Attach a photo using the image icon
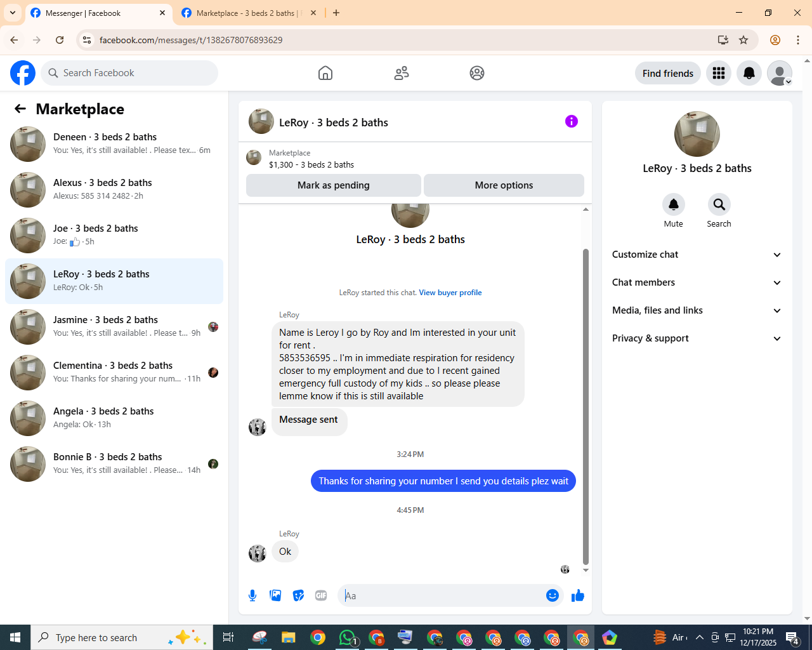This screenshot has height=650, width=812. click(x=275, y=595)
